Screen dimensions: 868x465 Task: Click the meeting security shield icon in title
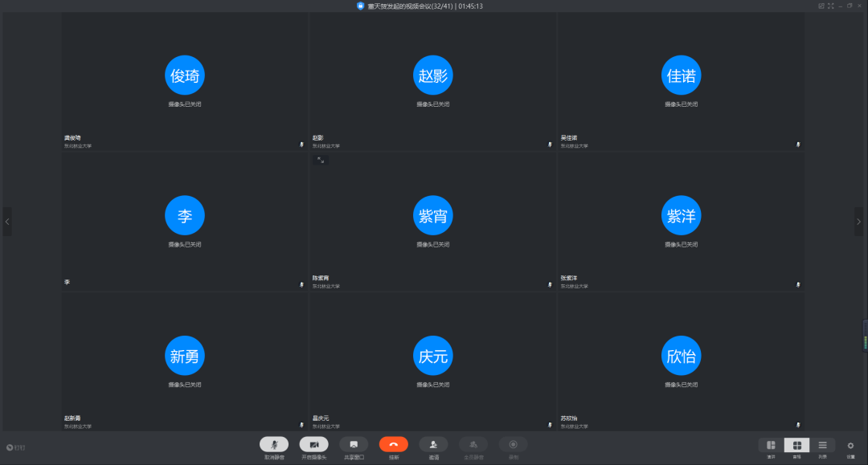(361, 6)
